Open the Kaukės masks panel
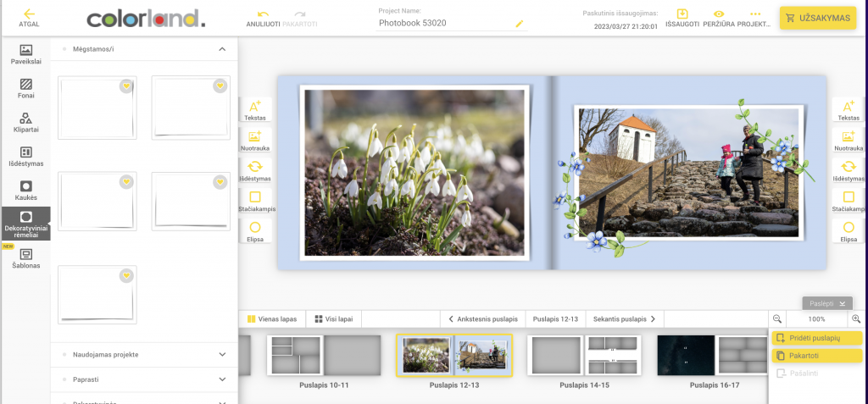Viewport: 868px width, 404px height. (26, 191)
